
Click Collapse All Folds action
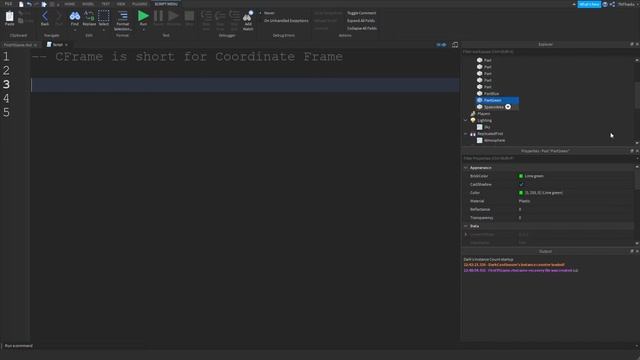[x=362, y=28]
